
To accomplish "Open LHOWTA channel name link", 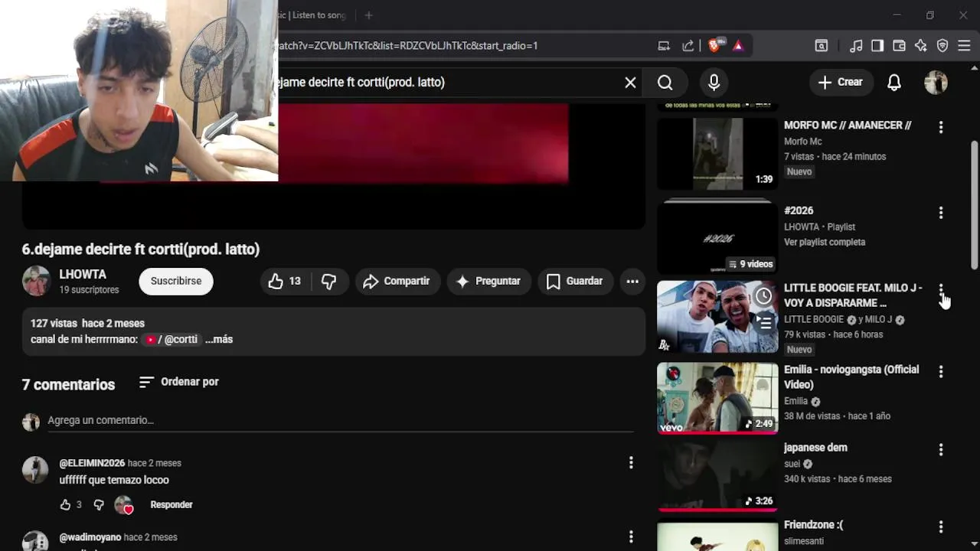I will coord(83,275).
